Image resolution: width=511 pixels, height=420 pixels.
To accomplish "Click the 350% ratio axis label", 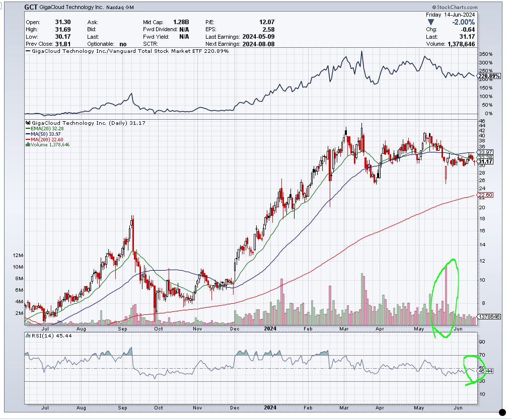I will point(486,54).
